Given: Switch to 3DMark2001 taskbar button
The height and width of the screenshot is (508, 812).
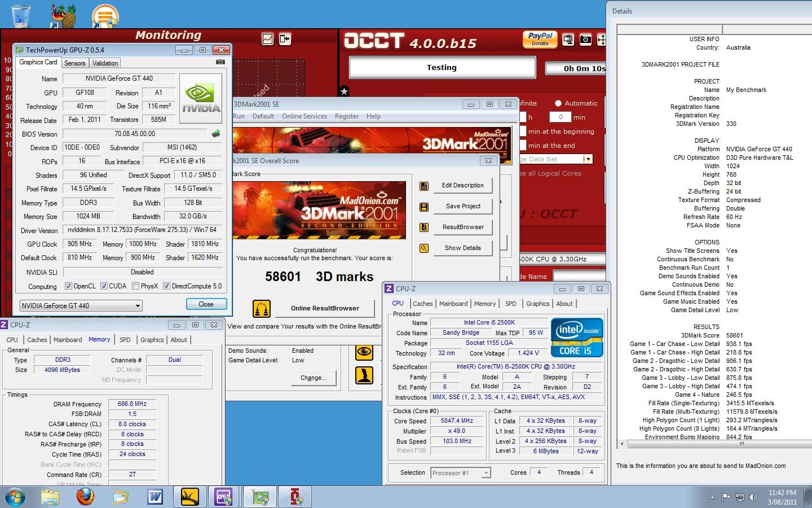Looking at the screenshot, I should coord(190,497).
